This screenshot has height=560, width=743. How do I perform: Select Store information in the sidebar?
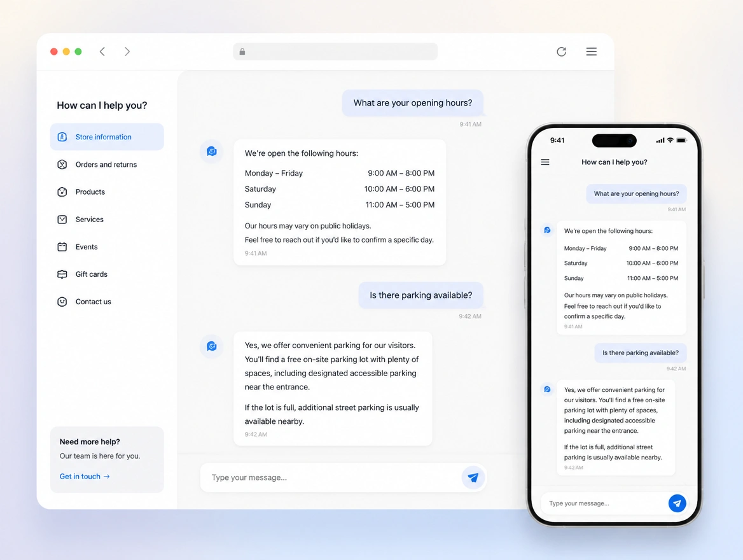(107, 137)
